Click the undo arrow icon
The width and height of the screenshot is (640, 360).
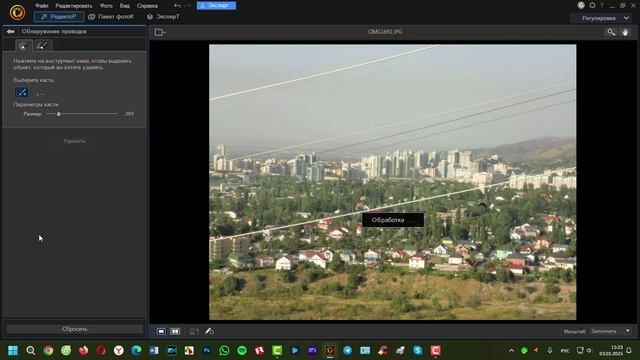click(177, 6)
